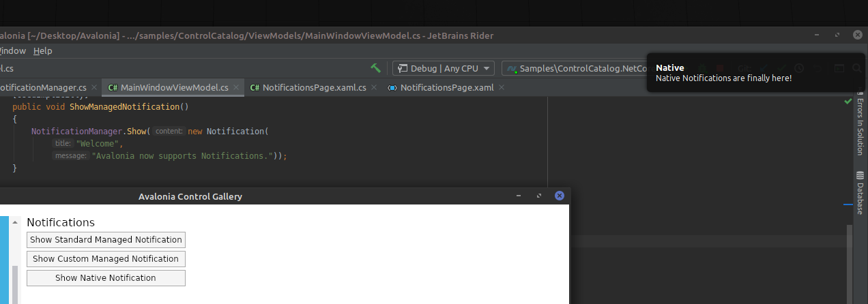Viewport: 868px width, 304px height.
Task: Close the MainWindowViewModel.cs editor tab
Action: pos(236,87)
